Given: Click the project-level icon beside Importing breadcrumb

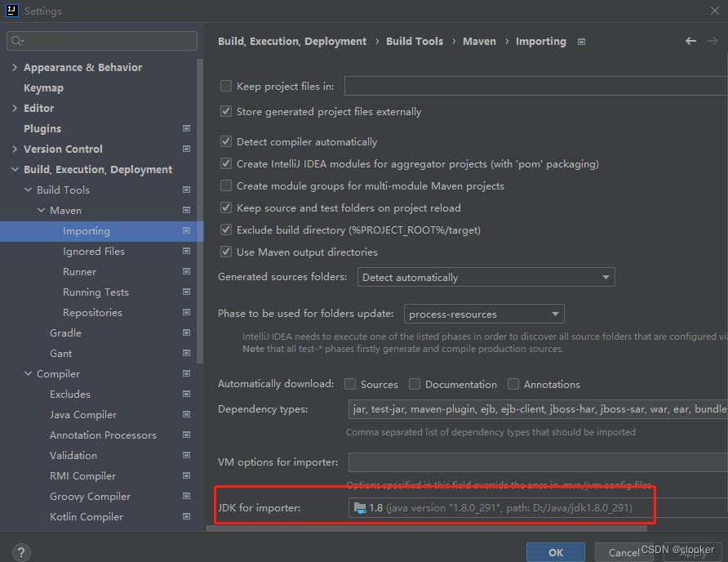Looking at the screenshot, I should 581,42.
